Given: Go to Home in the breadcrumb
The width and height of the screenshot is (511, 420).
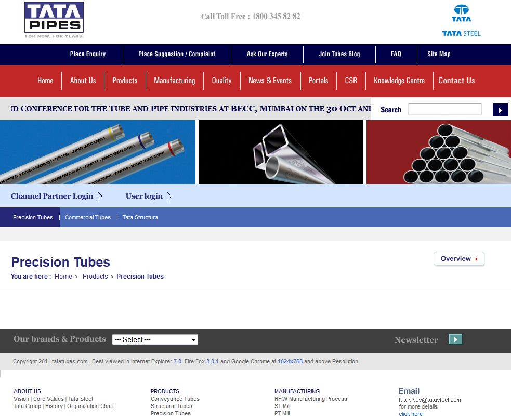Looking at the screenshot, I should [x=63, y=277].
